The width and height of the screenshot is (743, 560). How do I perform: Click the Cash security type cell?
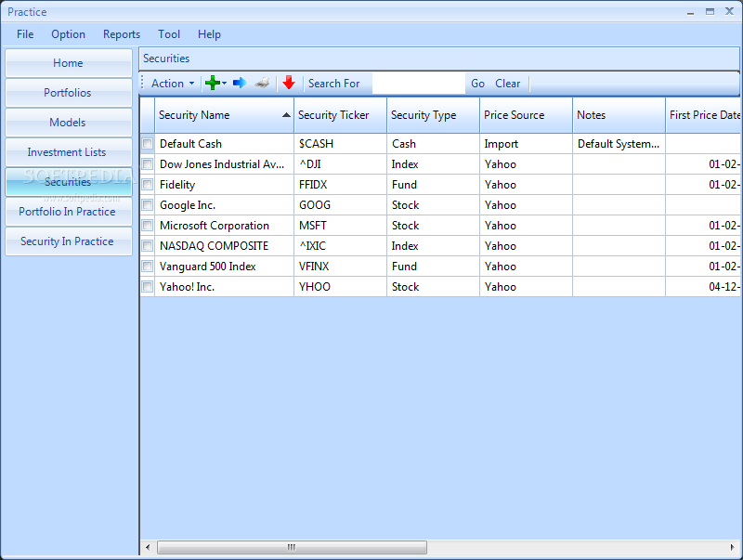[x=433, y=144]
